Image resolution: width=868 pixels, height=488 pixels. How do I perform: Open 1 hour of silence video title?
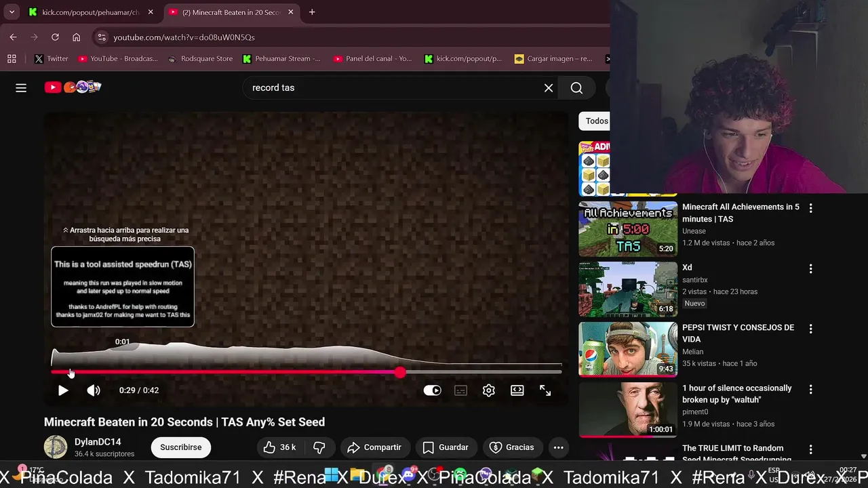tap(737, 394)
